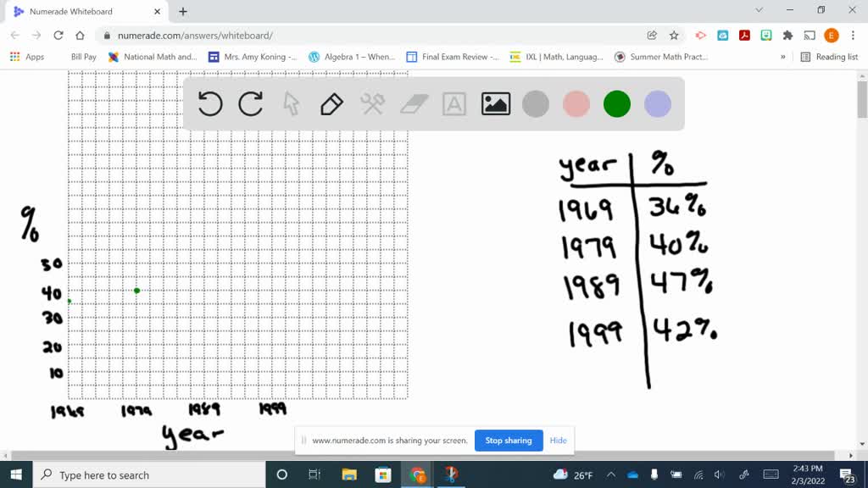Insert an image using the image tool
This screenshot has height=488, width=868.
(x=496, y=103)
